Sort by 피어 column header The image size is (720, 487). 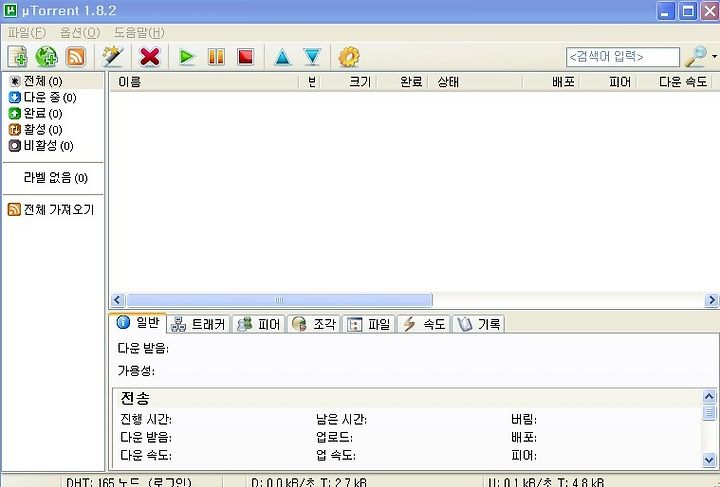click(609, 82)
